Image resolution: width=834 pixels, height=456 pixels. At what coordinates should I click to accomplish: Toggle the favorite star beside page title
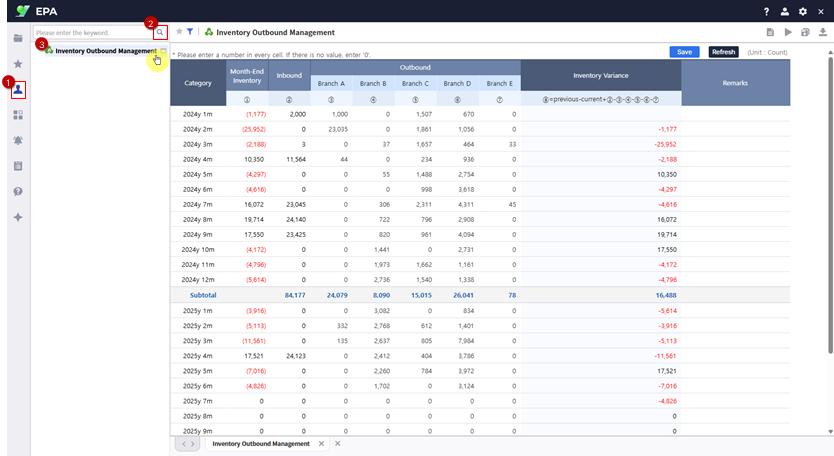click(x=179, y=32)
